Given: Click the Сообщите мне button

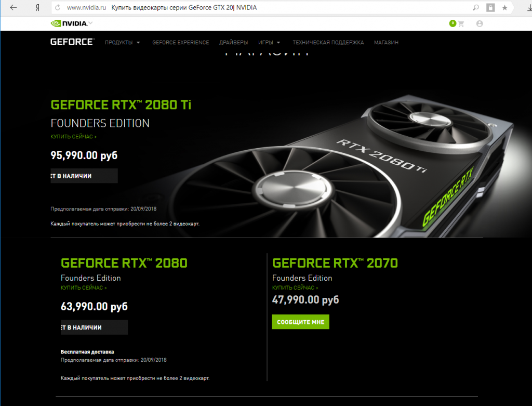Looking at the screenshot, I should click(x=301, y=322).
